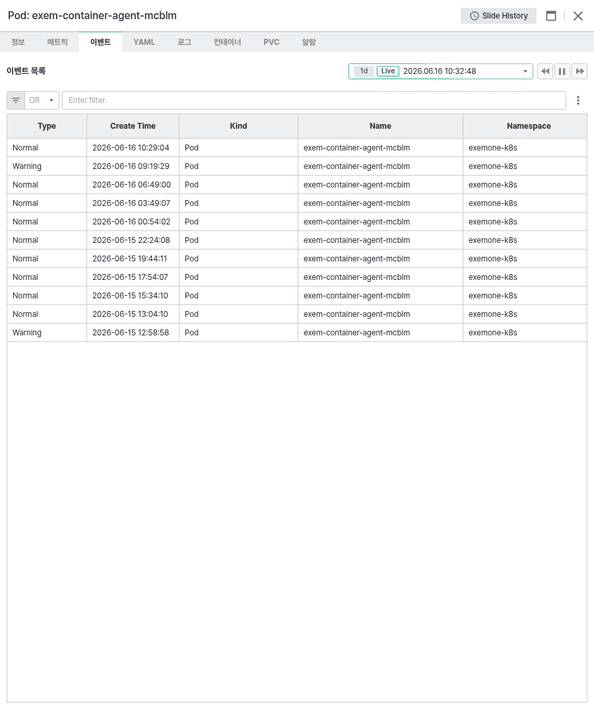Maximize the pod detail panel
594x713 pixels.
click(551, 16)
